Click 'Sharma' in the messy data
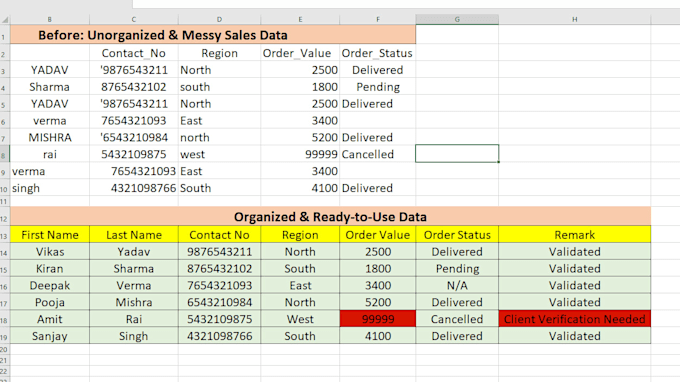The height and width of the screenshot is (382, 680). (50, 87)
